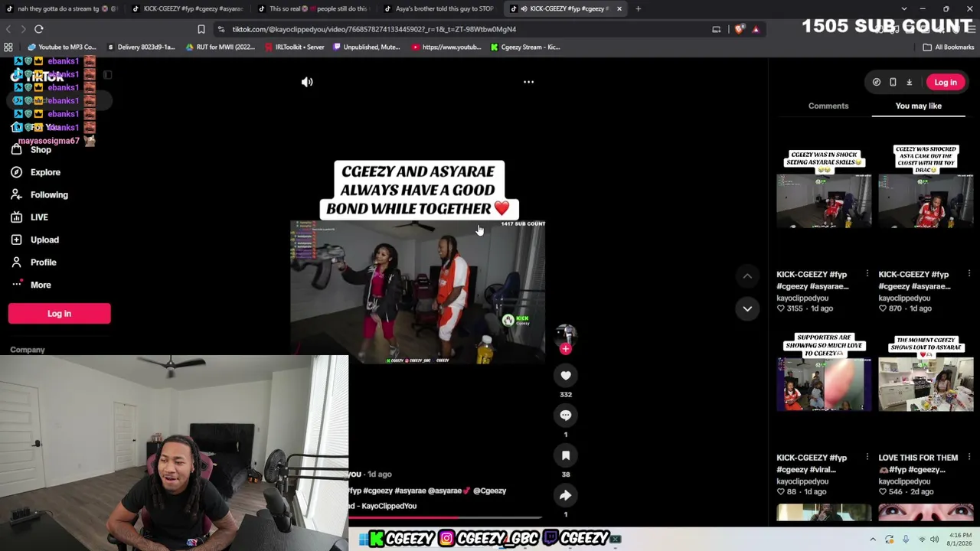The image size is (980, 551).
Task: Click the pink Log in button in sidebar
Action: point(60,313)
